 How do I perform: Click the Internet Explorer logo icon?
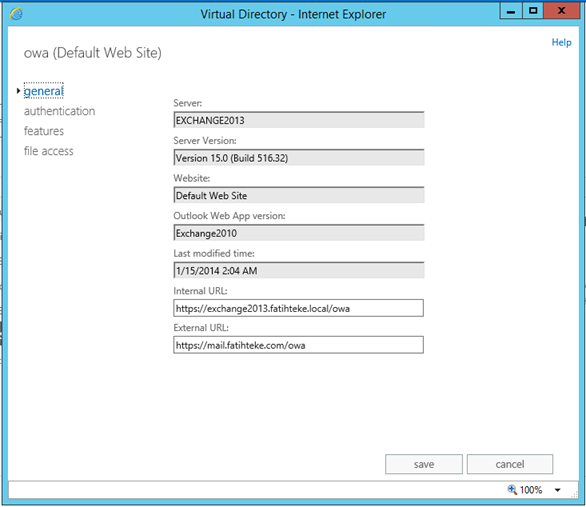16,14
